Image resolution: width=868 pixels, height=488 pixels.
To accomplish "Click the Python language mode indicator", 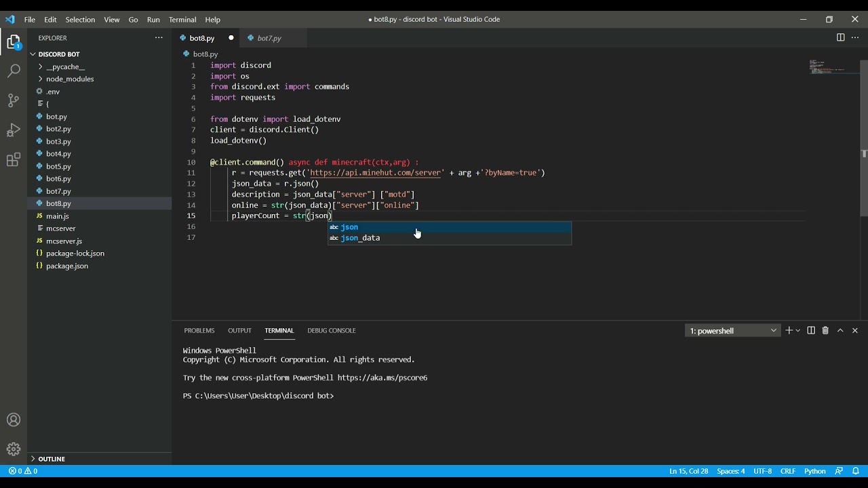I will point(814,471).
